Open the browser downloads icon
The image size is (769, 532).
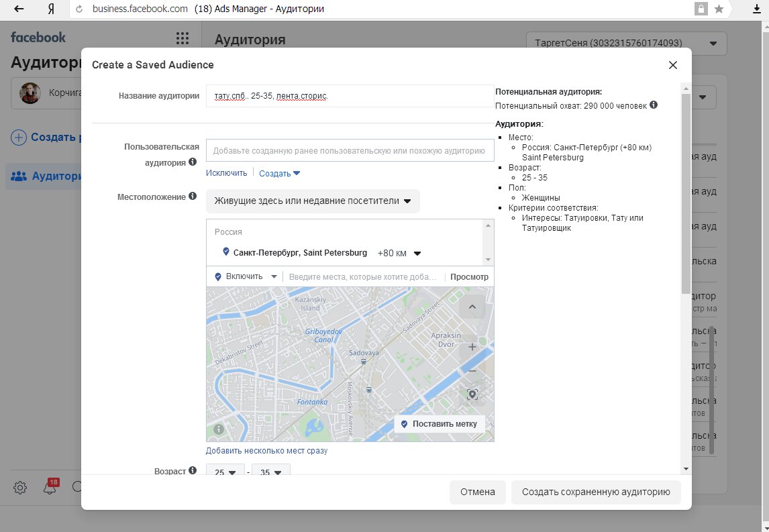click(x=757, y=9)
